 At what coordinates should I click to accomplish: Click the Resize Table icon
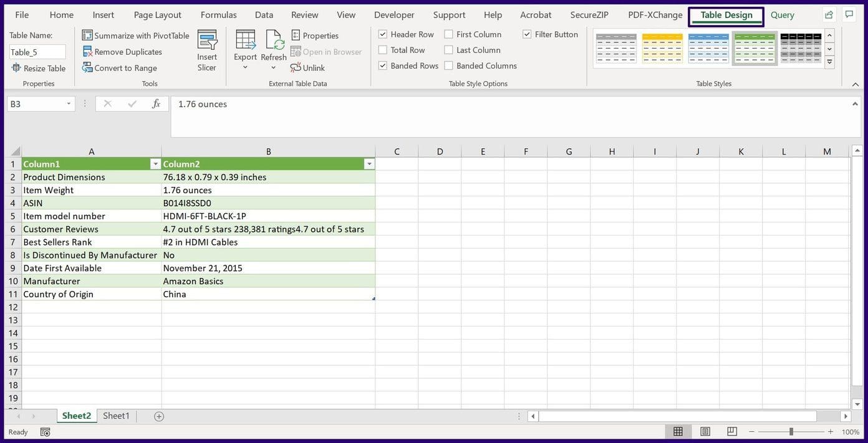tap(16, 68)
